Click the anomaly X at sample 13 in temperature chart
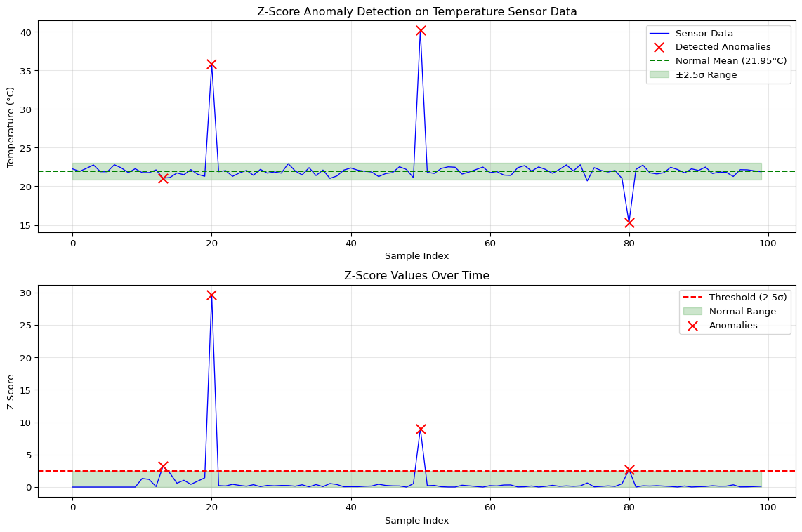This screenshot has height=532, width=802. coord(163,178)
